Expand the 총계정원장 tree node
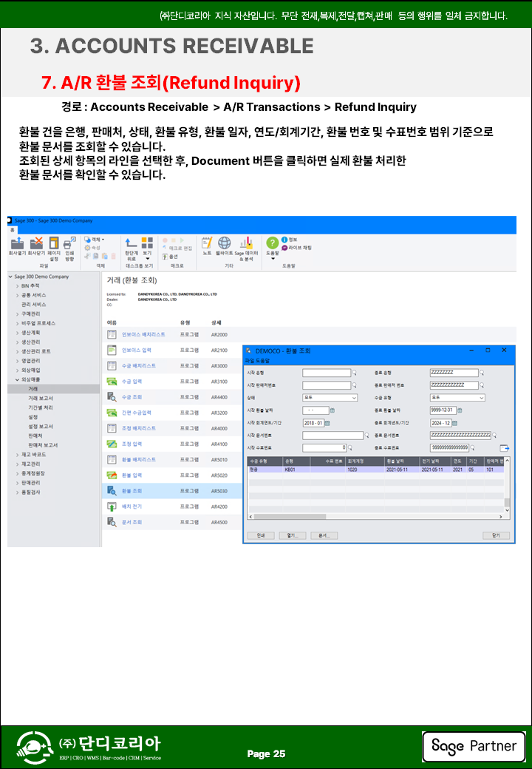Screen dimensions: 532x769 [18, 473]
